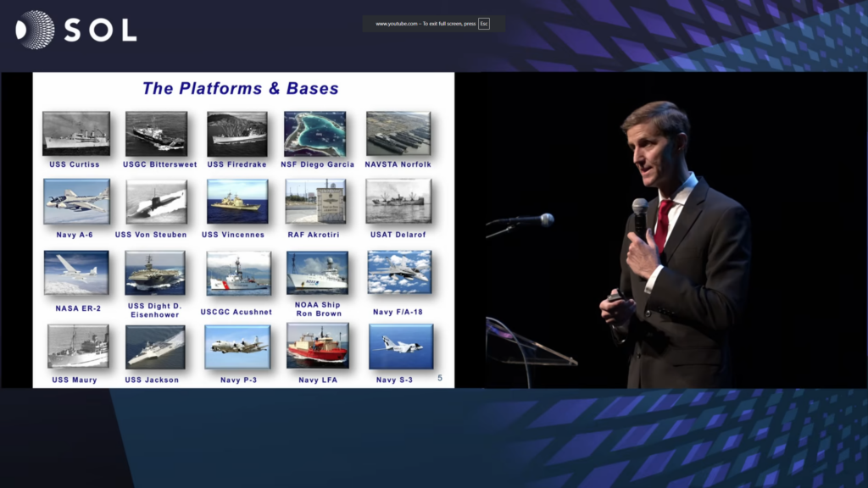Click the RAF Akrotiri sign image
The width and height of the screenshot is (868, 488).
[315, 202]
